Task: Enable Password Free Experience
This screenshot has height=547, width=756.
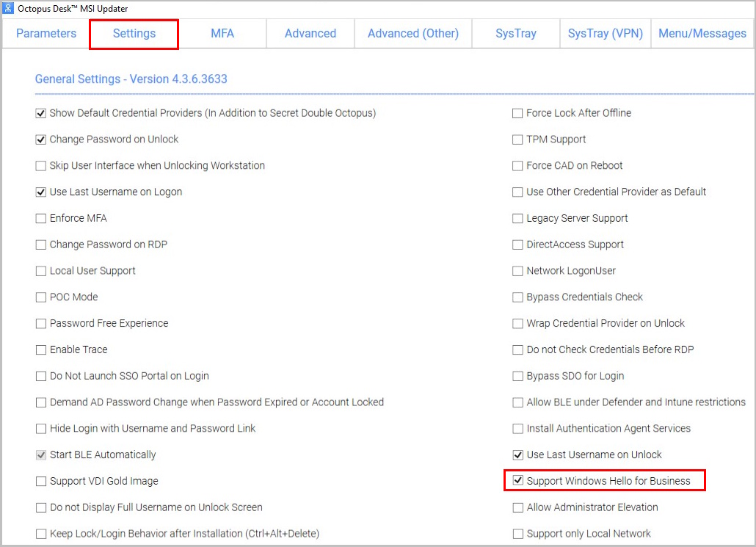Action: tap(41, 324)
